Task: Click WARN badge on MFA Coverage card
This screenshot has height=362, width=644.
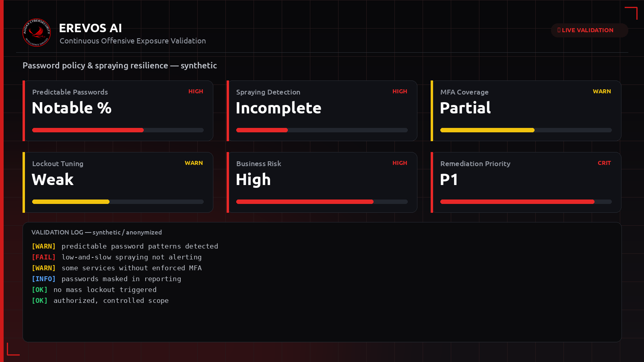Action: pyautogui.click(x=602, y=91)
